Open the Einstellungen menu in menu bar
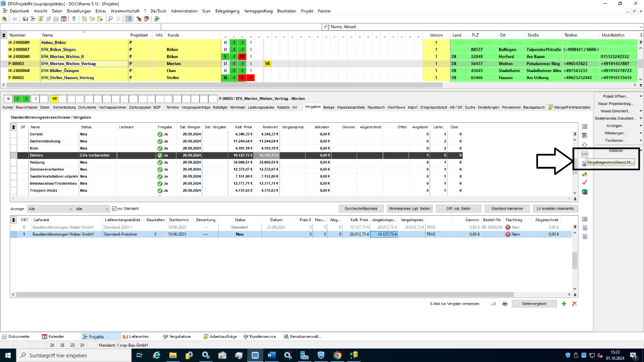 coord(80,11)
